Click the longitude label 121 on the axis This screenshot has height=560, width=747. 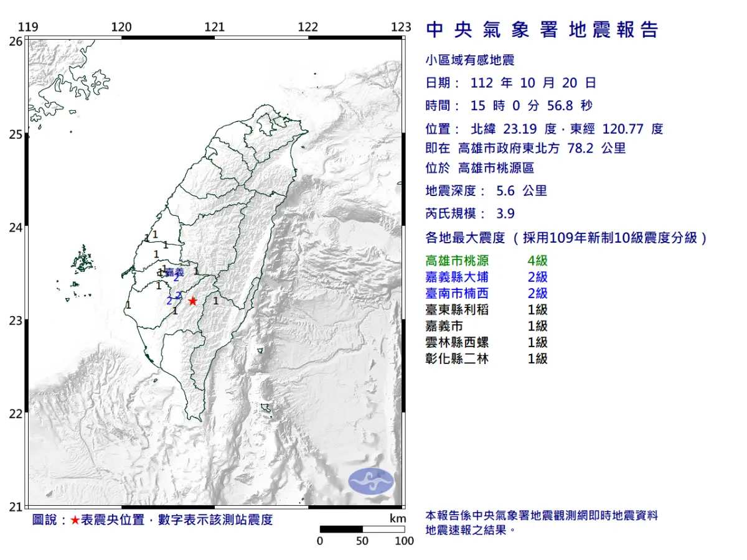pyautogui.click(x=215, y=27)
